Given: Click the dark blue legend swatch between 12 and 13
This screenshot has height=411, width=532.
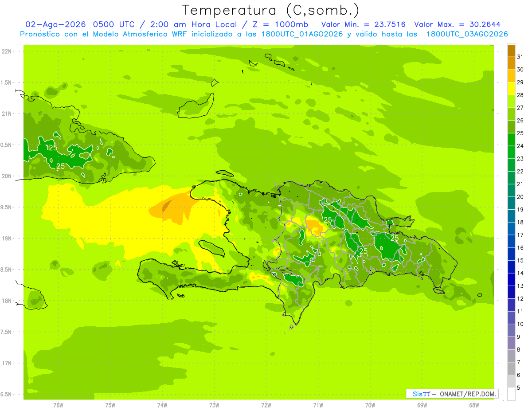Looking at the screenshot, I should 511,292.
